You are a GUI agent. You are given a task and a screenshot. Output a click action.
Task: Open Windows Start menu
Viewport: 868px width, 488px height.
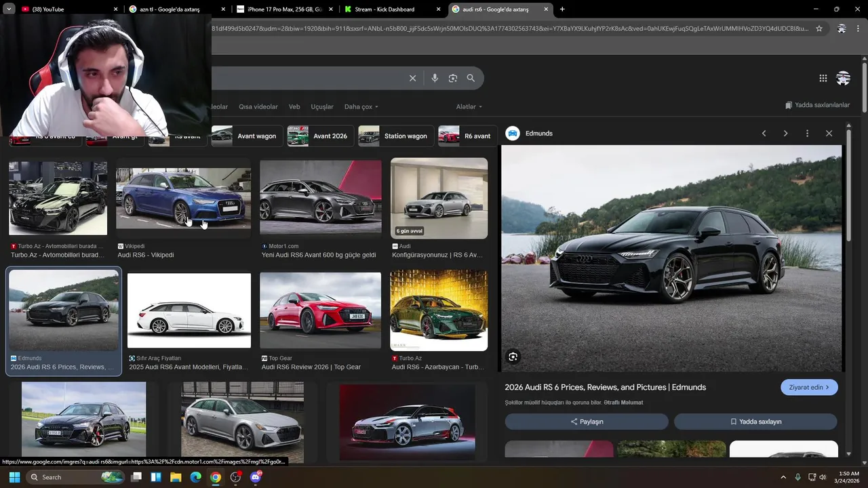pos(14,477)
